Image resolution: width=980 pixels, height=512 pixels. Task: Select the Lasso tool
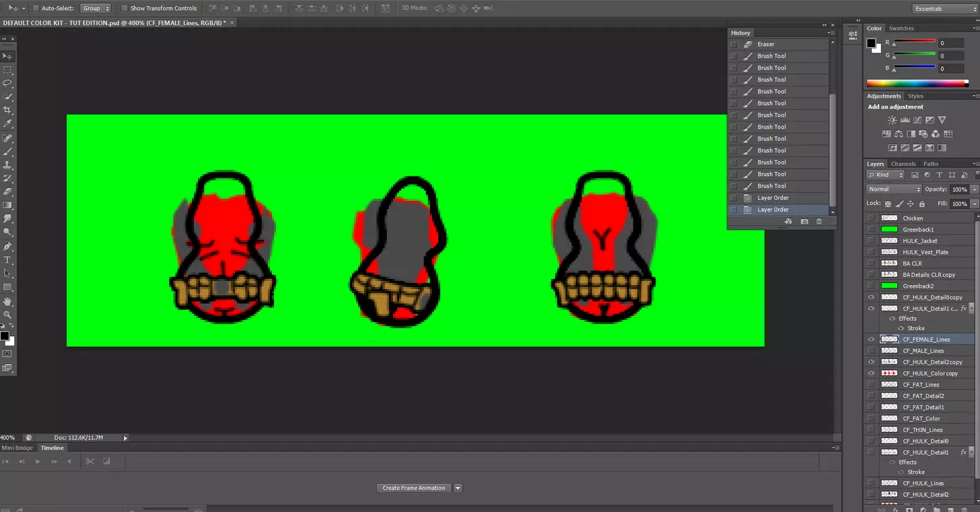[8, 84]
